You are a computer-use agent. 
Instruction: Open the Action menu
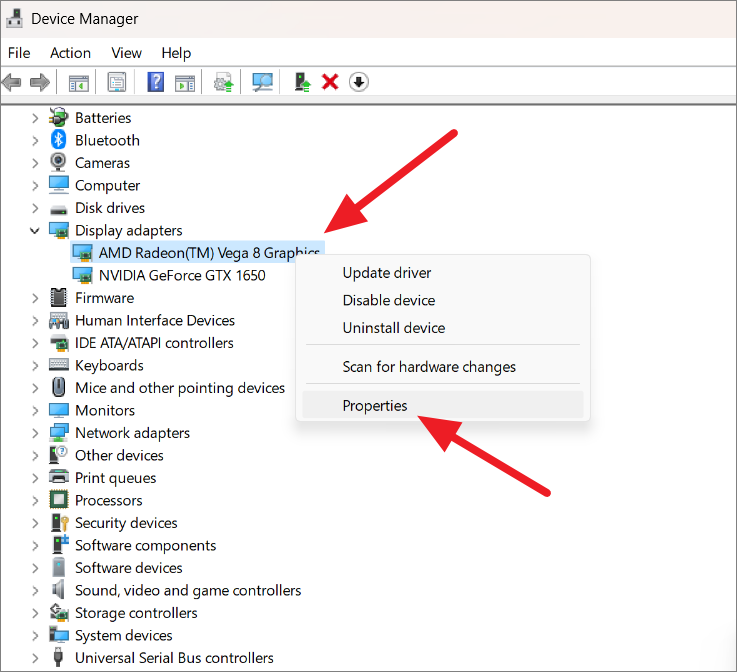71,53
